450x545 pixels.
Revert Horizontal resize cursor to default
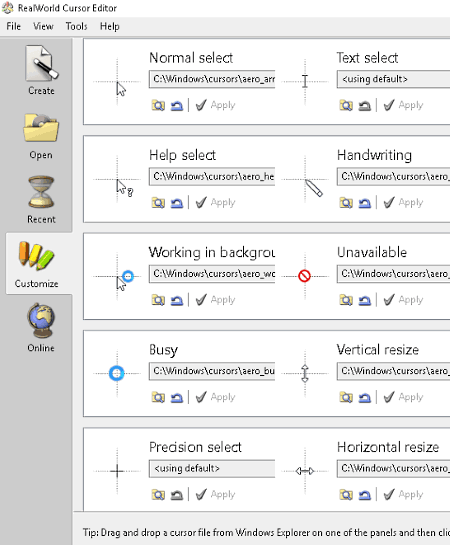[x=365, y=494]
